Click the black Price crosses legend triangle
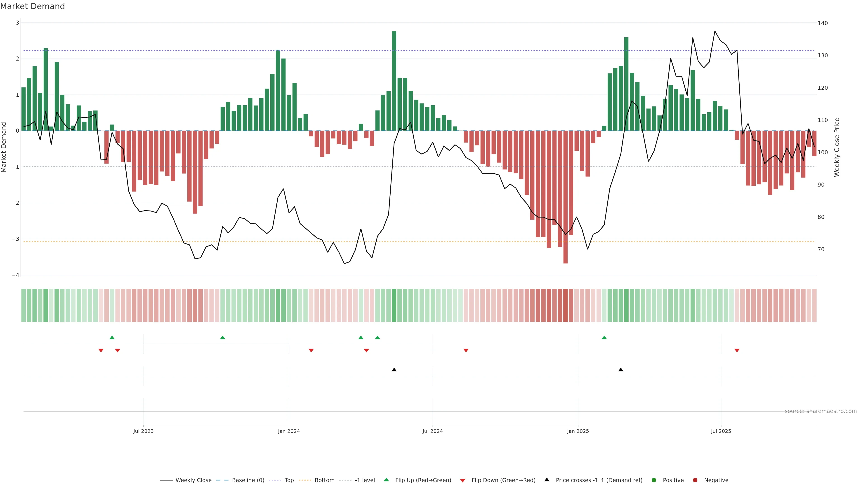The image size is (868, 488). tap(547, 480)
